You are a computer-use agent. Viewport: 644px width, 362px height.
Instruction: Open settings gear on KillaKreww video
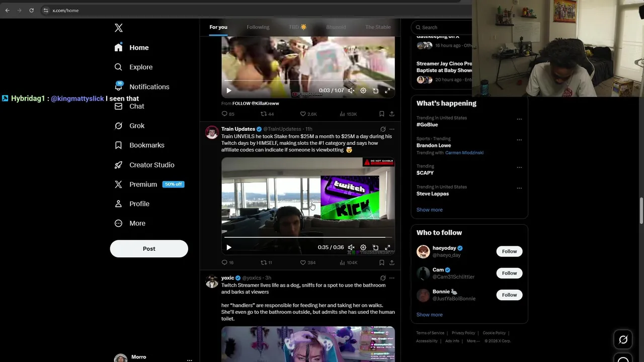(x=363, y=90)
